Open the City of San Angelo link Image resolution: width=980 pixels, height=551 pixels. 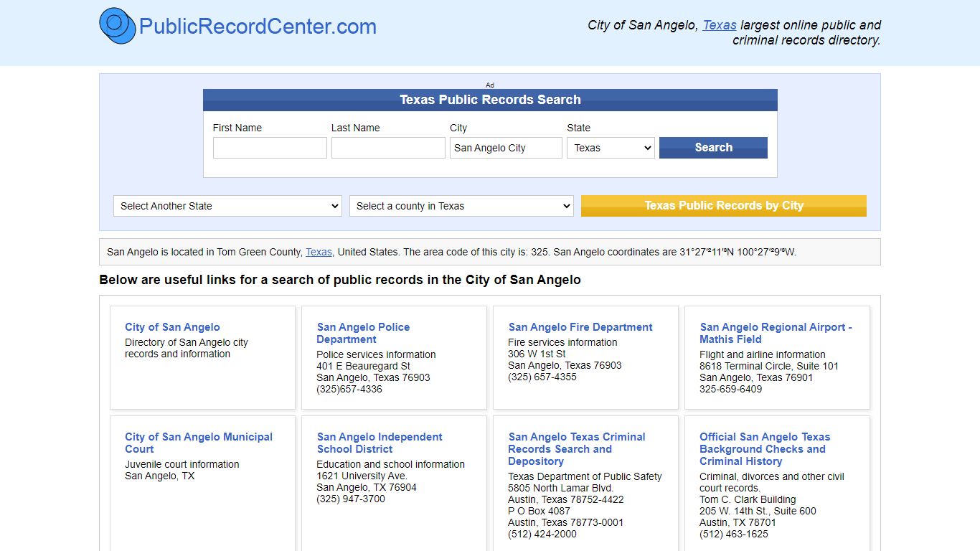pos(172,327)
